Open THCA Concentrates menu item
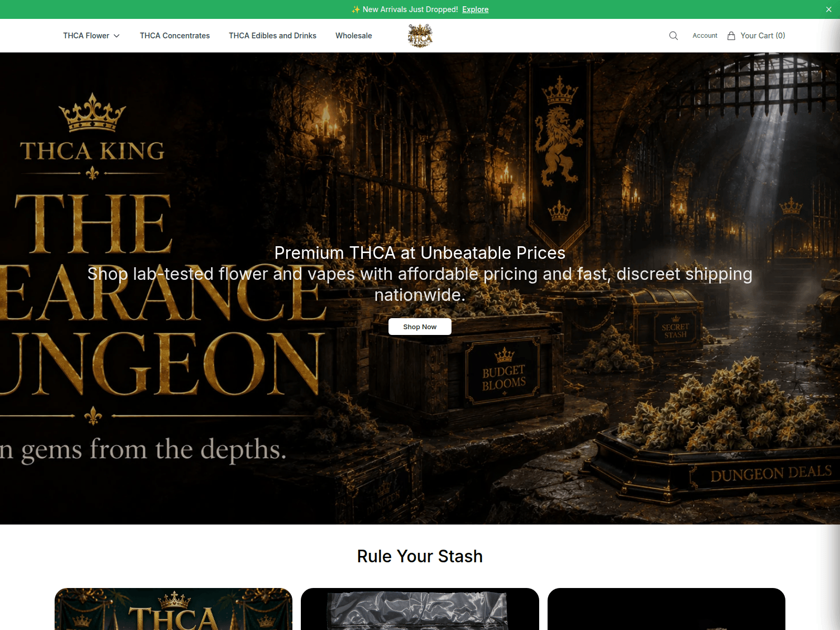Viewport: 840px width, 630px height. (x=175, y=36)
